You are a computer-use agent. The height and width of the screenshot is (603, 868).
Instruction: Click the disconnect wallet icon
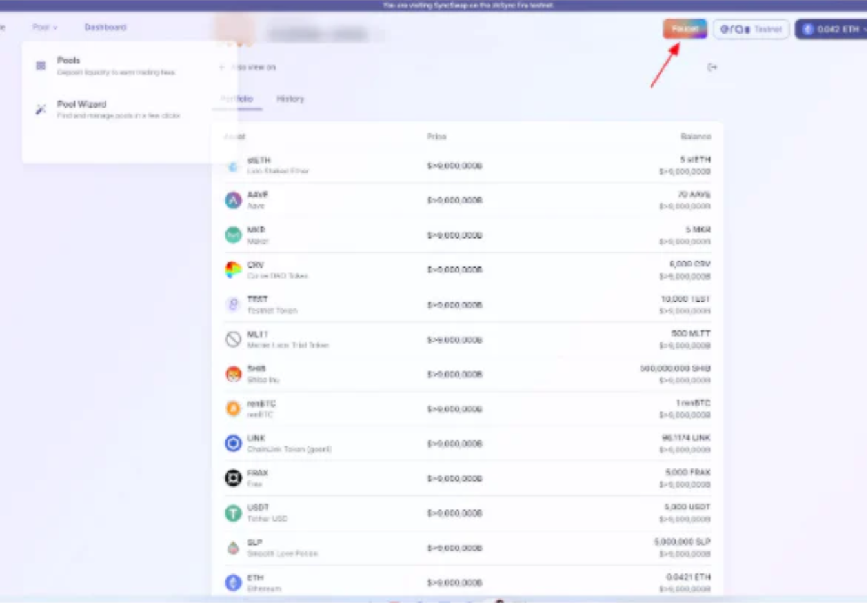(x=712, y=67)
